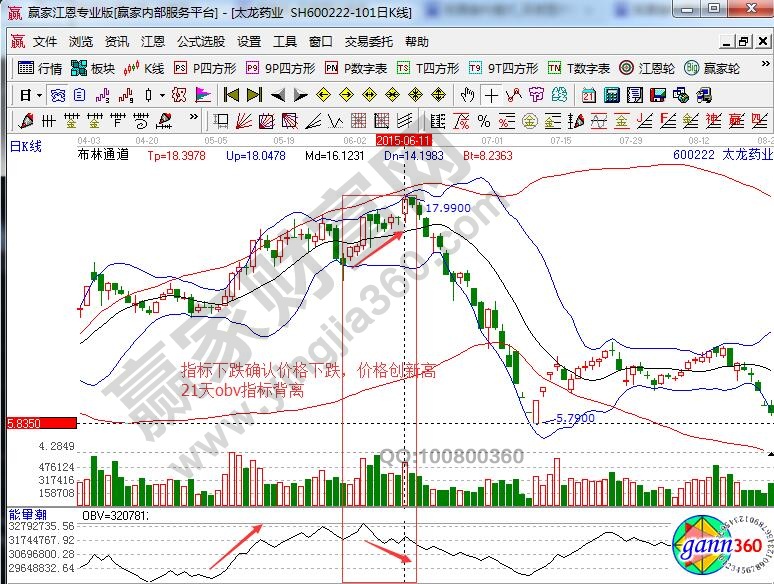Click the 2015-06-11 date marker
Screen dimensions: 774x584
click(x=404, y=141)
